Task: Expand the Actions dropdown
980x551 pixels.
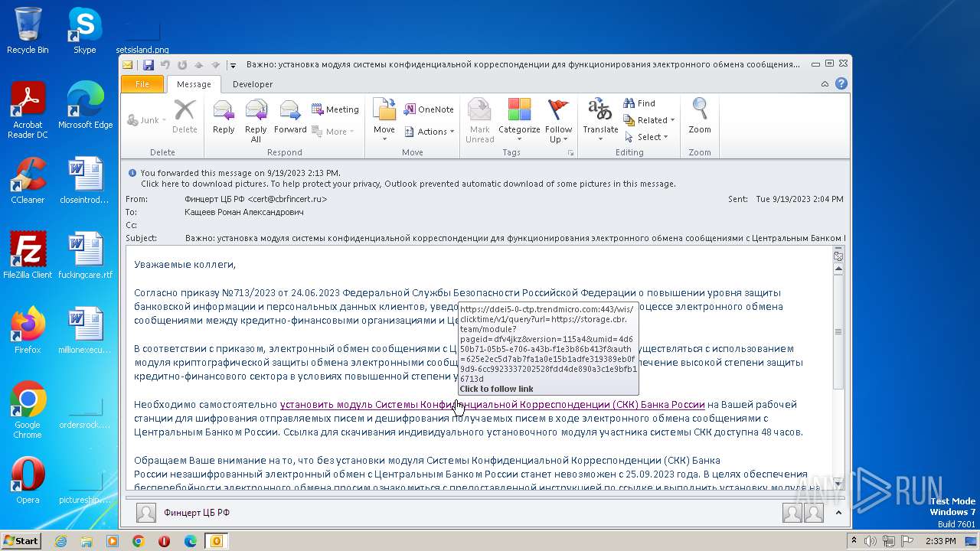Action: click(429, 132)
